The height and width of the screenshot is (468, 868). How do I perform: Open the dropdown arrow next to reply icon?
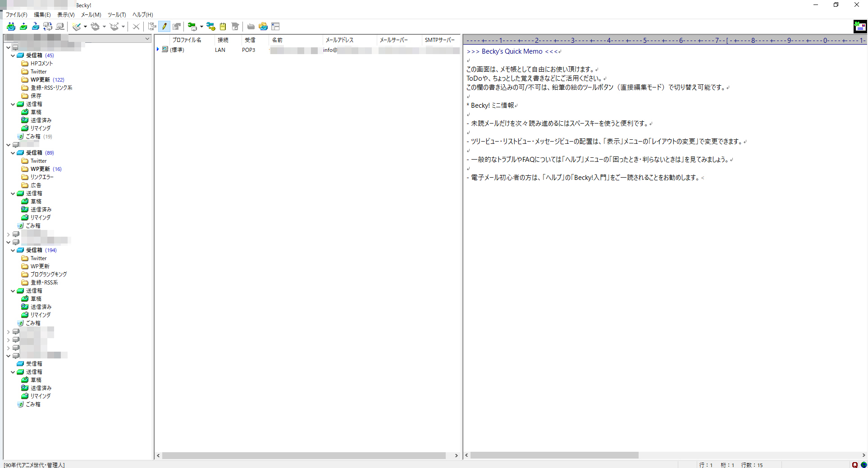[104, 27]
